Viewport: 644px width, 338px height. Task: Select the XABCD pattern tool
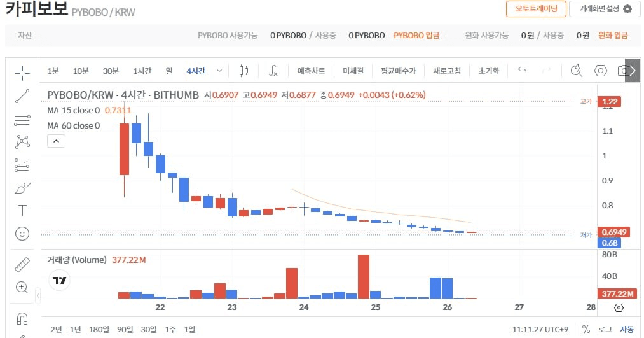coord(22,142)
